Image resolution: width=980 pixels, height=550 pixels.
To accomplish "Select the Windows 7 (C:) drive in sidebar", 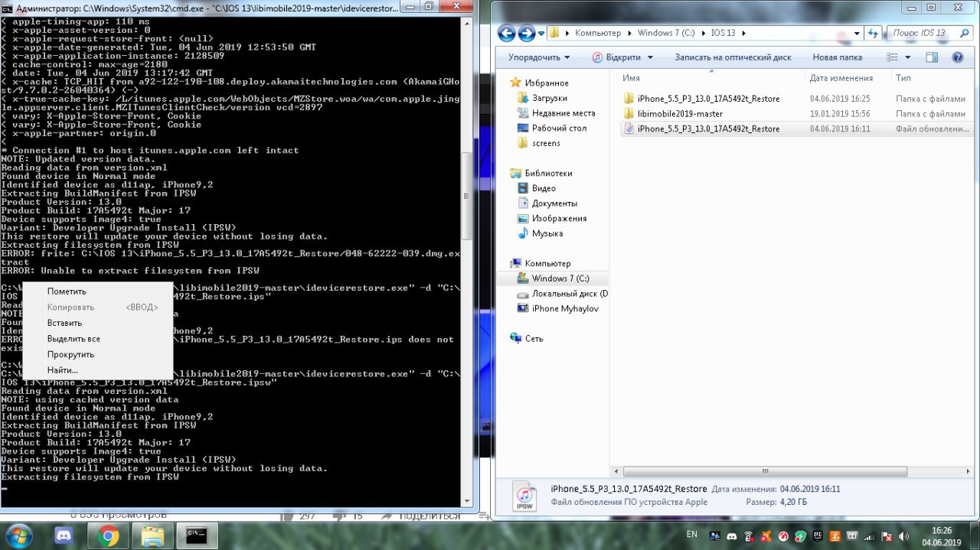I will click(560, 278).
